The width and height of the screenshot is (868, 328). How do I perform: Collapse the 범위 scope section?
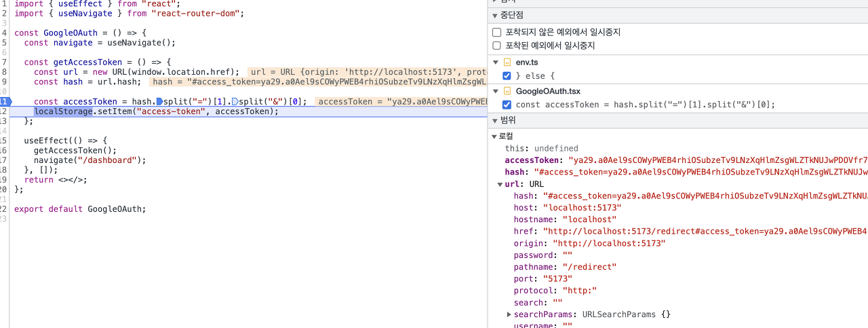click(494, 120)
